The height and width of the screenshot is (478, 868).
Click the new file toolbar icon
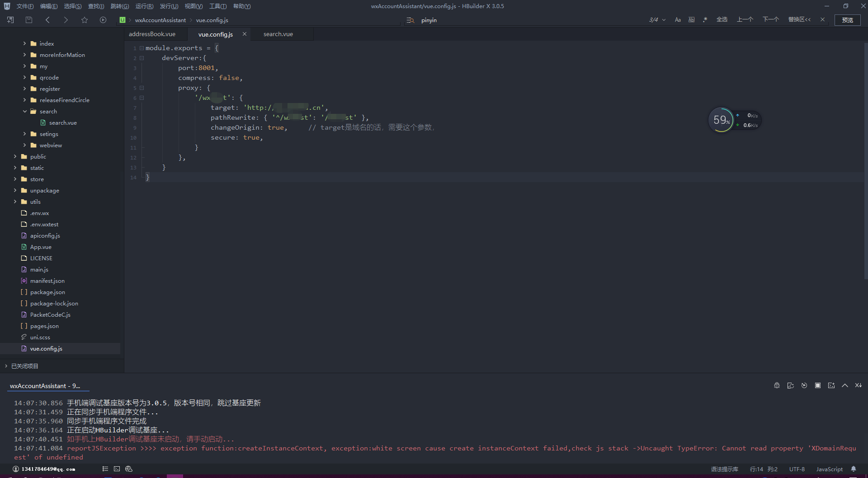pyautogui.click(x=10, y=20)
